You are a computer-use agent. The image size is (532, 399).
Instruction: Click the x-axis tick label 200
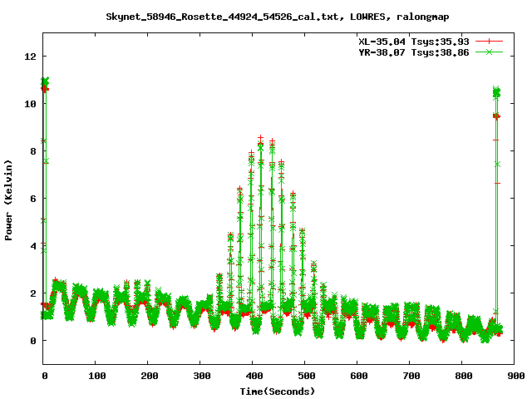(150, 376)
